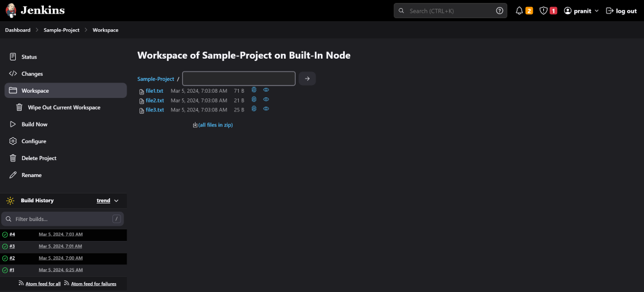Open the notifications bell icon
Viewport: 644px width, 292px height.
pyautogui.click(x=519, y=11)
